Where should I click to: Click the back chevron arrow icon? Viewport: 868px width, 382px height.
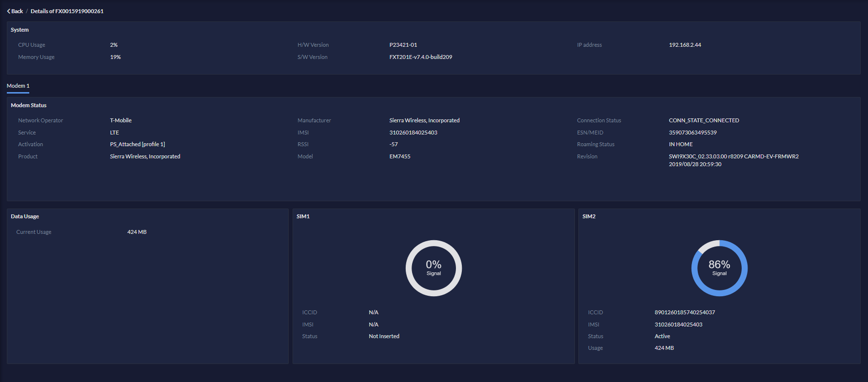pos(9,11)
